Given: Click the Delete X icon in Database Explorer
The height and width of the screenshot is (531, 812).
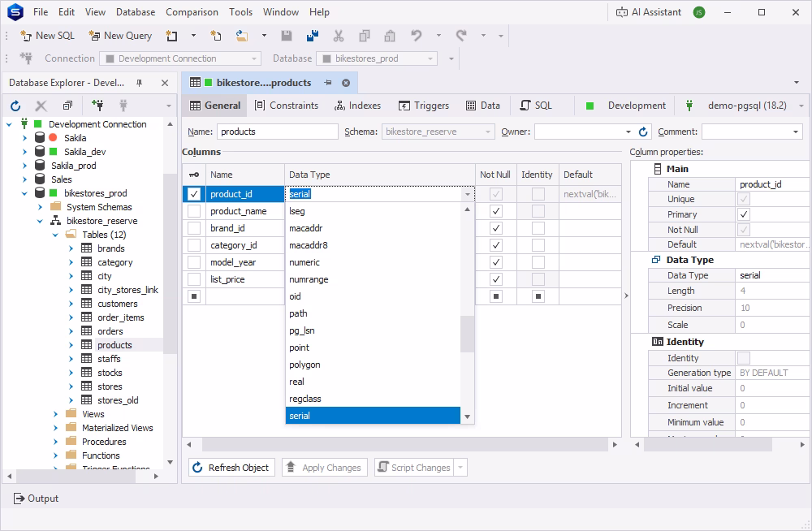Looking at the screenshot, I should click(41, 106).
